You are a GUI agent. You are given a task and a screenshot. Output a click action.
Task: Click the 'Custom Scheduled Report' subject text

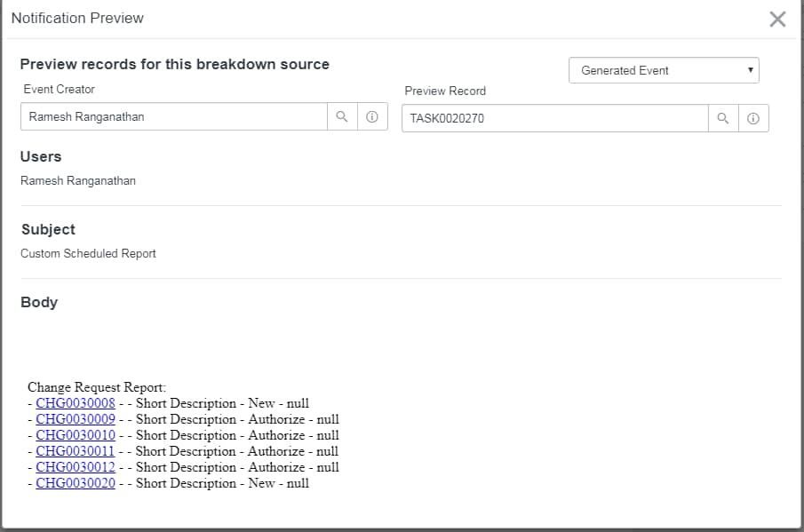pyautogui.click(x=88, y=254)
